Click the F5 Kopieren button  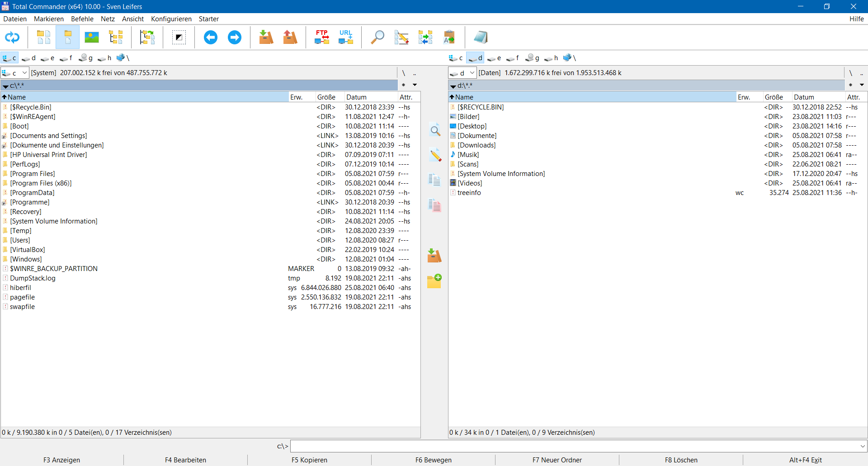click(309, 460)
